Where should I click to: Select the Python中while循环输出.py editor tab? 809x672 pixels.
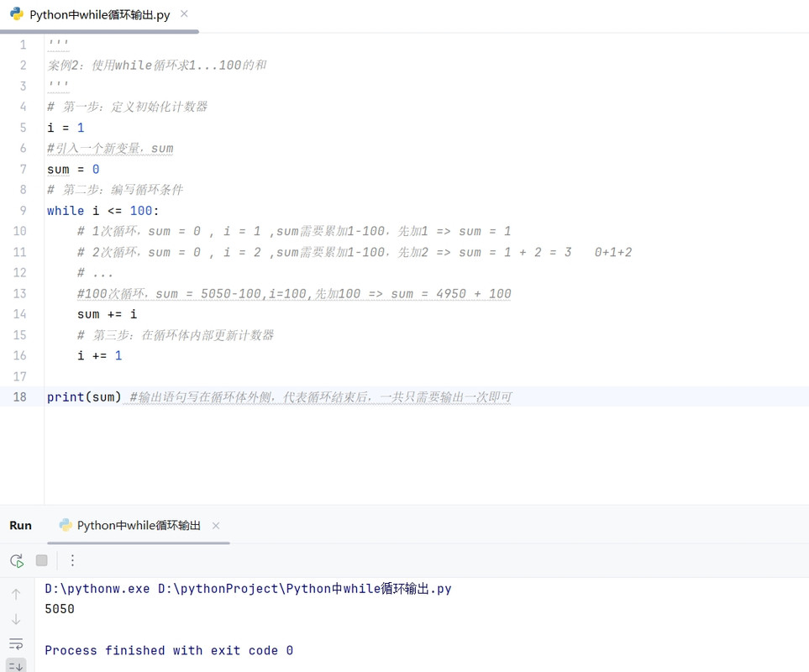point(99,15)
